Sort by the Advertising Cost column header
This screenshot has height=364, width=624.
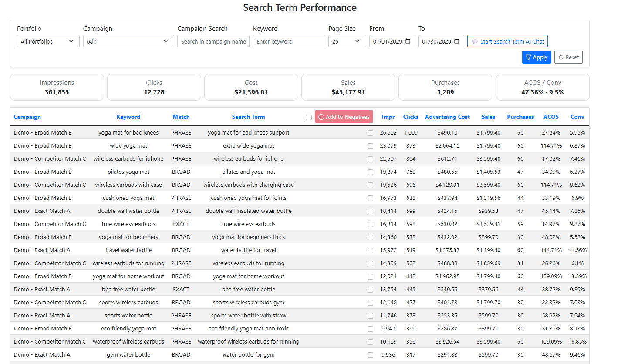coord(447,117)
